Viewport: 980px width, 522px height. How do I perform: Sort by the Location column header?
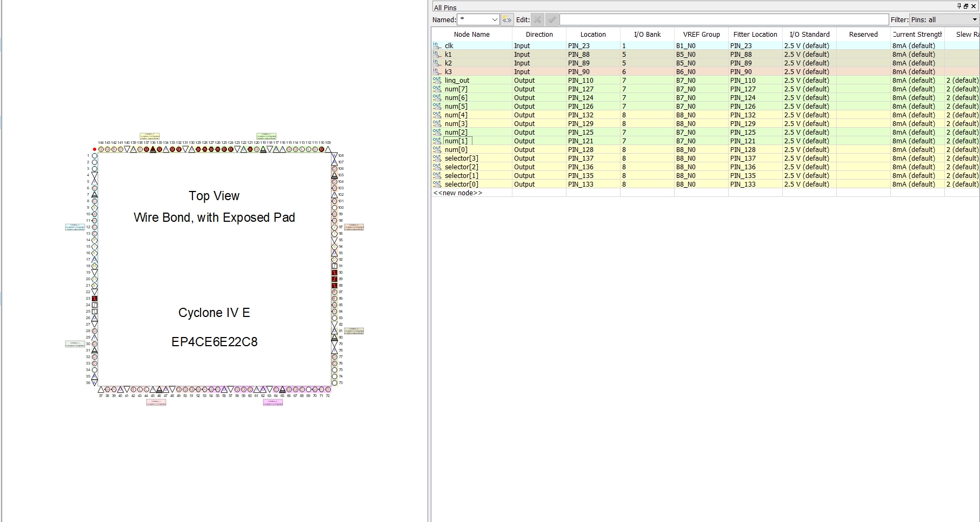point(593,34)
